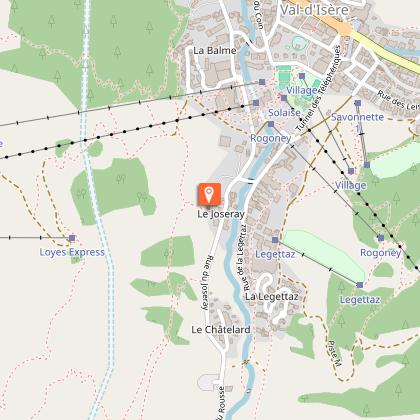Select the Loyes Express lift station square
Viewport: 420px width, 420px height.
tap(72, 238)
